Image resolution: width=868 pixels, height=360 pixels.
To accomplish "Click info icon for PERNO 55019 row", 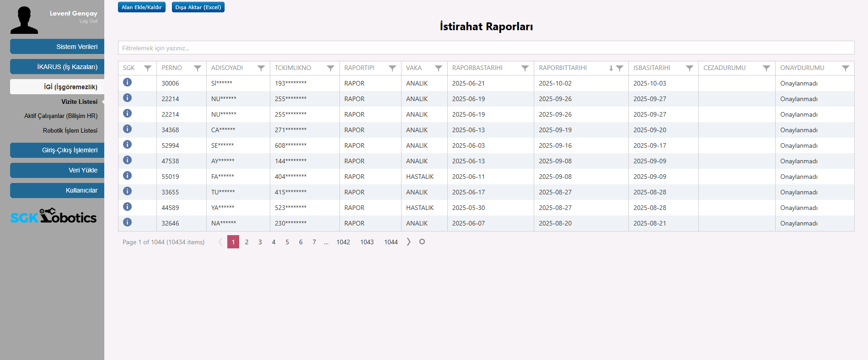I will tap(128, 176).
